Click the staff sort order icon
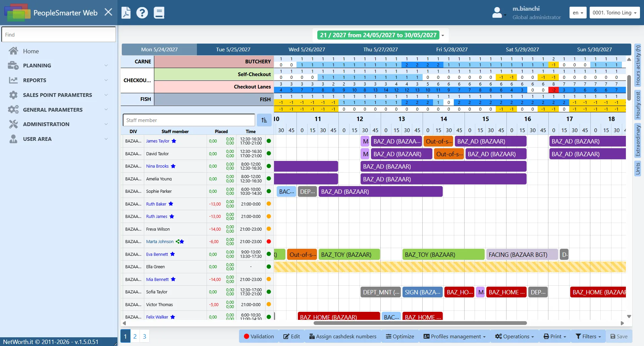Image resolution: width=644 pixels, height=346 pixels. (x=264, y=120)
